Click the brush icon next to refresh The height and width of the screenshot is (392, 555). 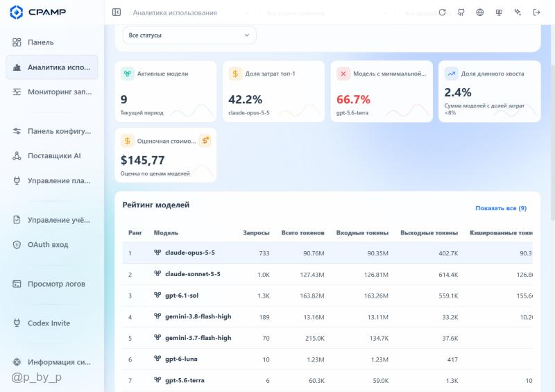(461, 12)
